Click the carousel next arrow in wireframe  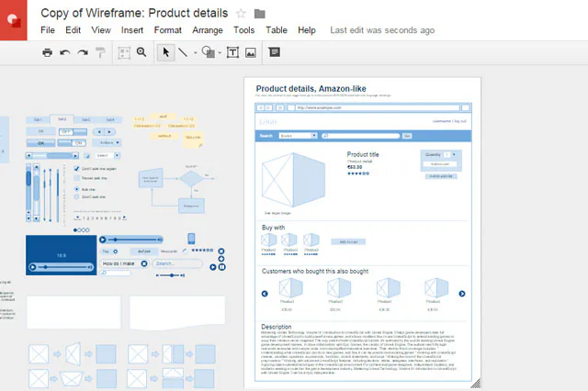462,294
